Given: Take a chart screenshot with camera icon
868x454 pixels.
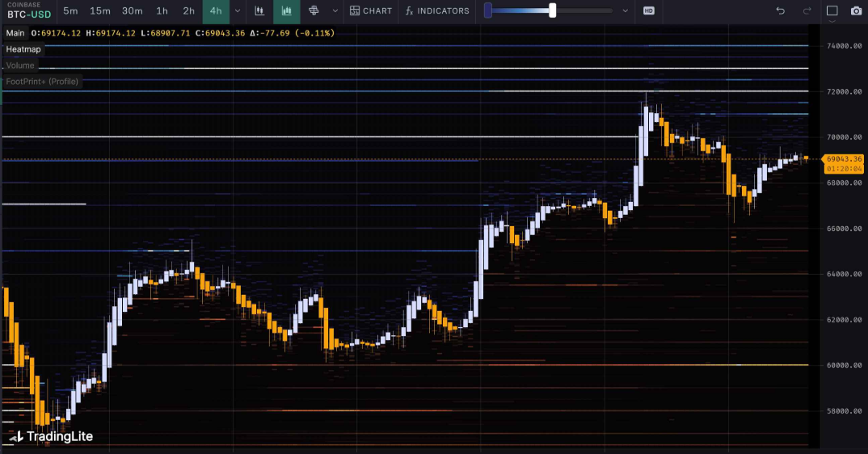Looking at the screenshot, I should (856, 11).
